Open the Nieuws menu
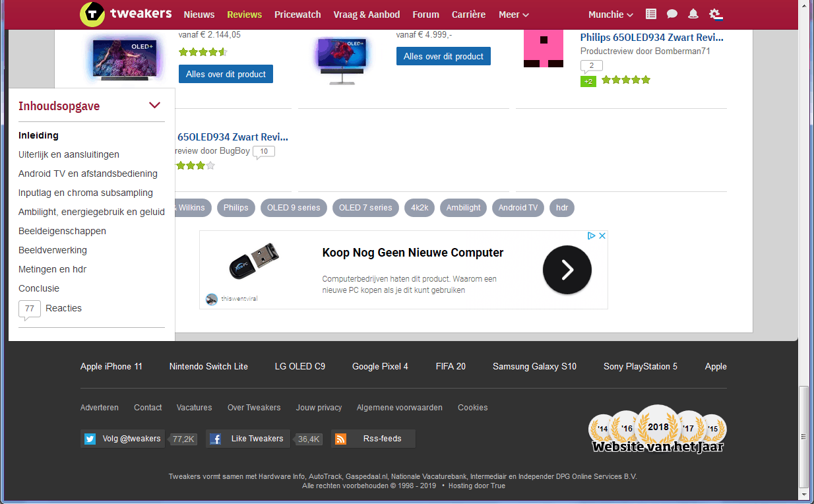This screenshot has height=504, width=814. 199,15
